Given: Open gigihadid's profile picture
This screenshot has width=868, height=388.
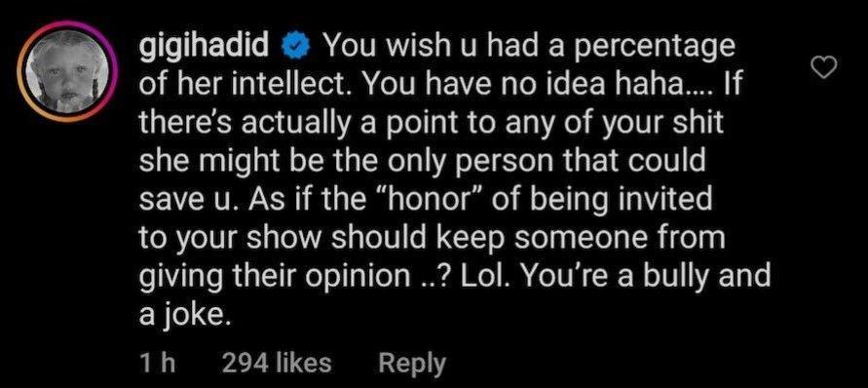Looking at the screenshot, I should pyautogui.click(x=67, y=71).
